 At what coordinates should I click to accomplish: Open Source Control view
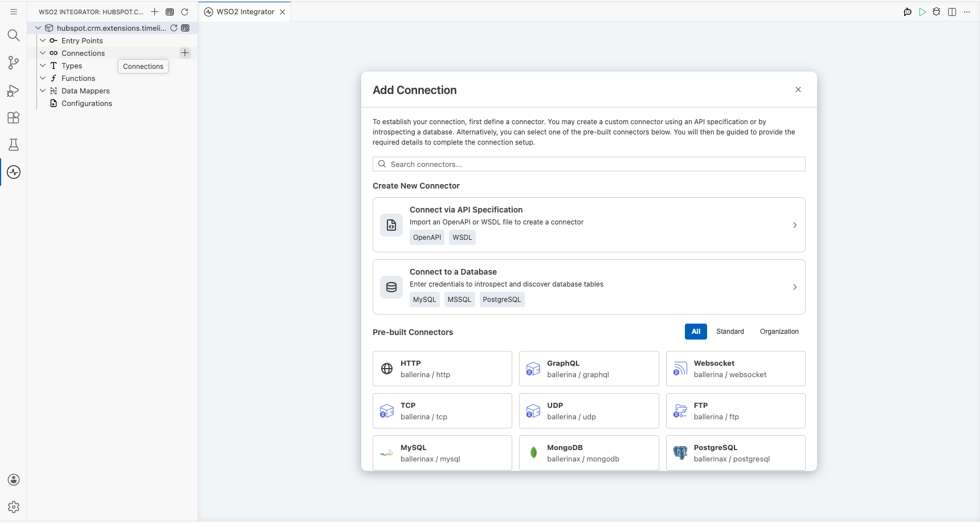[14, 63]
